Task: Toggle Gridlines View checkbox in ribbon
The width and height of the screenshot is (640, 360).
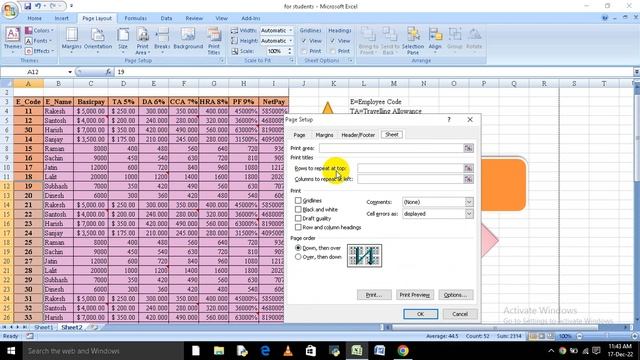Action: tap(304, 41)
